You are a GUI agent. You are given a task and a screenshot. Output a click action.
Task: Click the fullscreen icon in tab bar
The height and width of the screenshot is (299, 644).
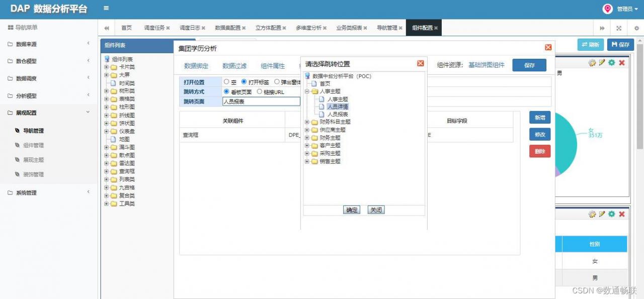point(619,28)
